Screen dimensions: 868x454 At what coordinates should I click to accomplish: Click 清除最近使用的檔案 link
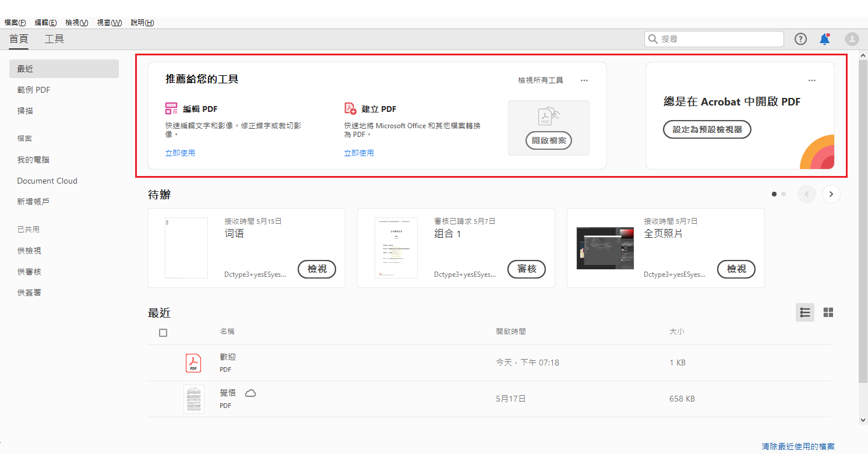click(799, 446)
